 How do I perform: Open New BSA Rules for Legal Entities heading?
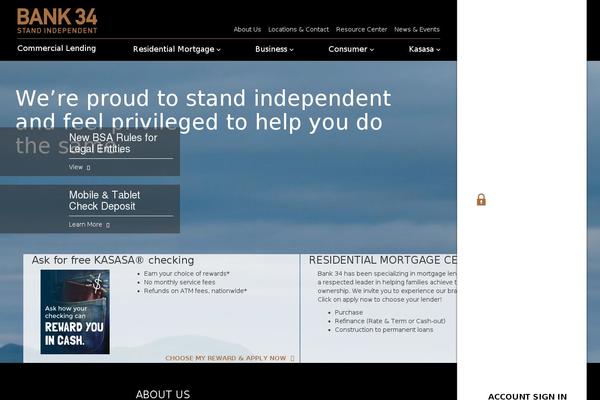tap(113, 143)
